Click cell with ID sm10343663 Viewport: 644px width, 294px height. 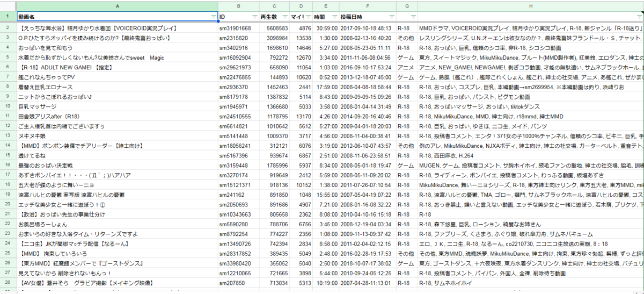(x=238, y=213)
